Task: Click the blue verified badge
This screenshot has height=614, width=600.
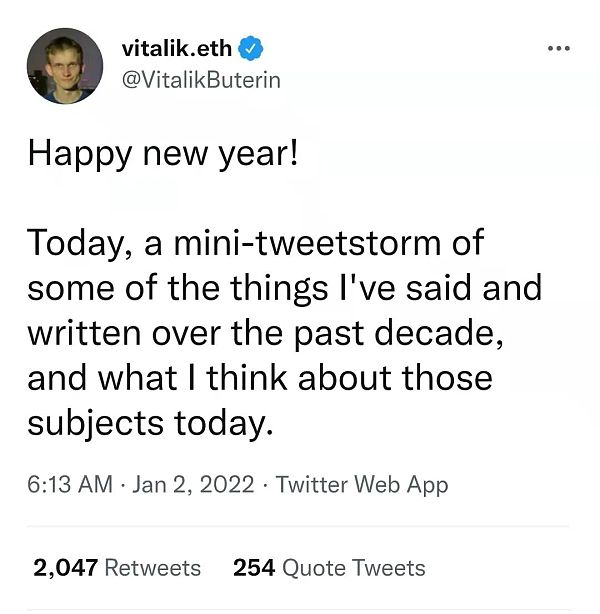Action: point(255,47)
